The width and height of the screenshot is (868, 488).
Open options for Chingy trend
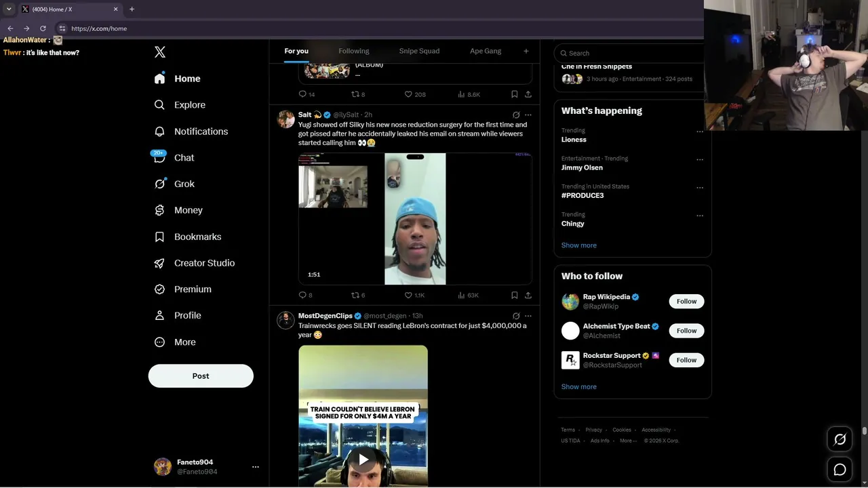tap(700, 216)
